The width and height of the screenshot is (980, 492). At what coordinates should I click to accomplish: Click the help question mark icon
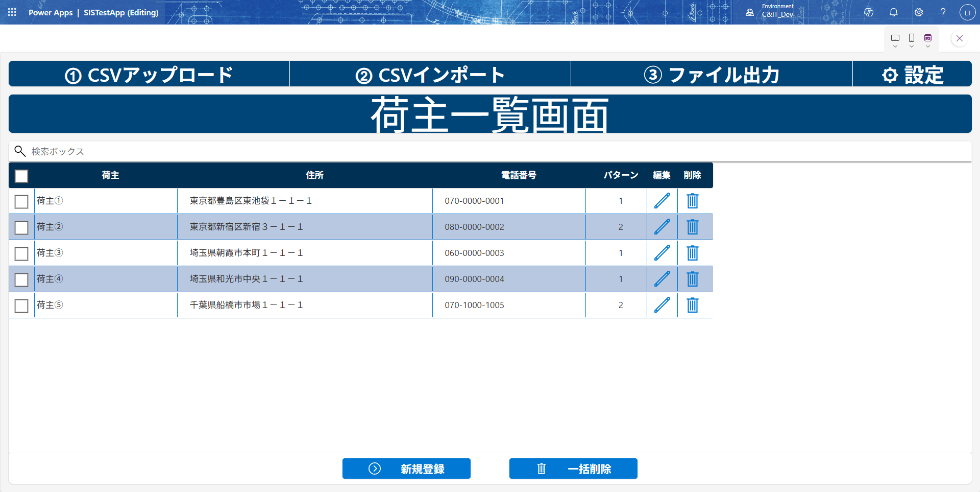click(x=943, y=12)
